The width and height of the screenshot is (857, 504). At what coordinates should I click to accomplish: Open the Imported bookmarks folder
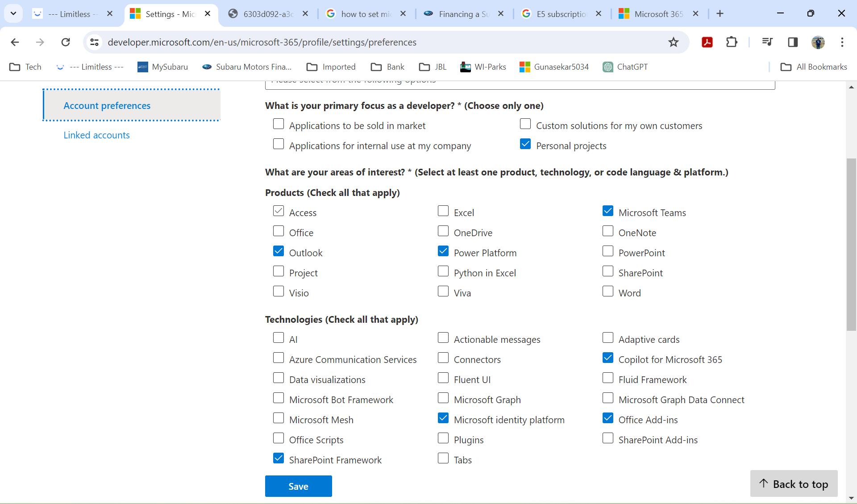click(331, 67)
